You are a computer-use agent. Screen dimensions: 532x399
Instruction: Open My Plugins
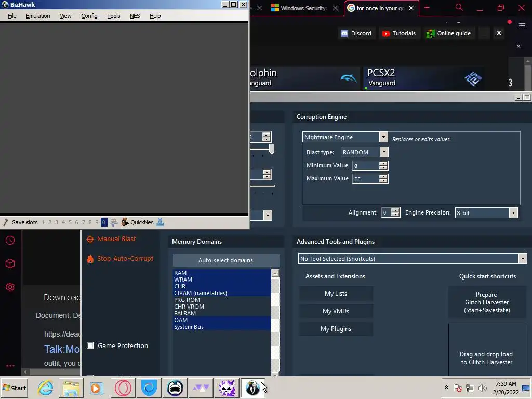point(336,329)
